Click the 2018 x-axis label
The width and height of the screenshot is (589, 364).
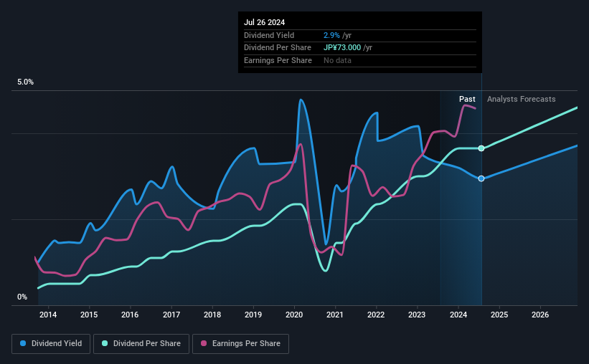[212, 315]
